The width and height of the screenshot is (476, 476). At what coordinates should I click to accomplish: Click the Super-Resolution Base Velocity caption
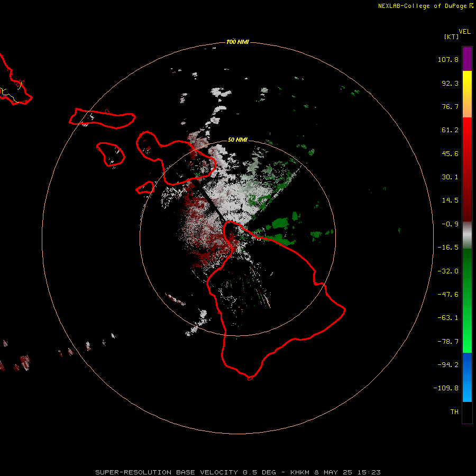click(237, 472)
